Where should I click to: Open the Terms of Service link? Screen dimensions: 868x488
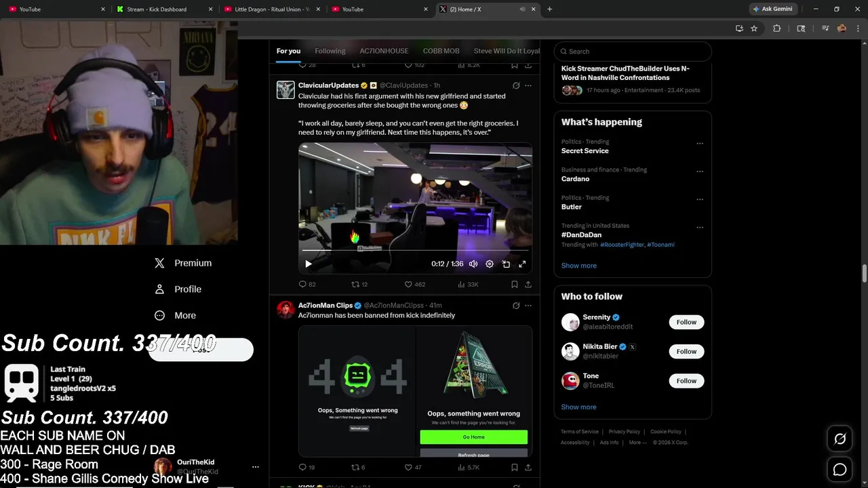tap(580, 432)
